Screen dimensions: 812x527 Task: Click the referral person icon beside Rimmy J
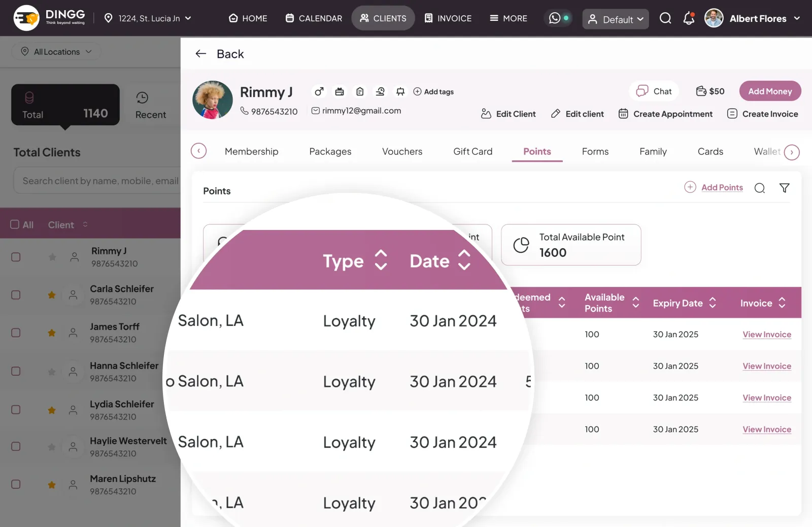click(x=380, y=91)
